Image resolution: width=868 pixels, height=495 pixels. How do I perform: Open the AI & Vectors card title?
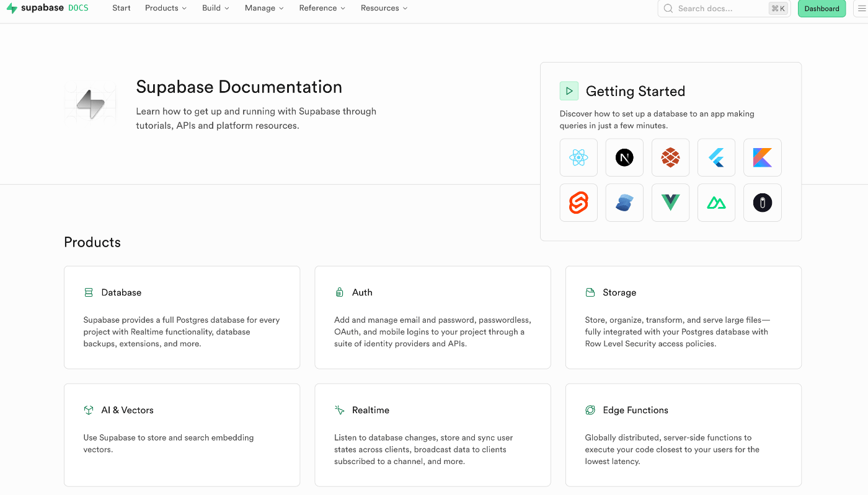pyautogui.click(x=127, y=410)
